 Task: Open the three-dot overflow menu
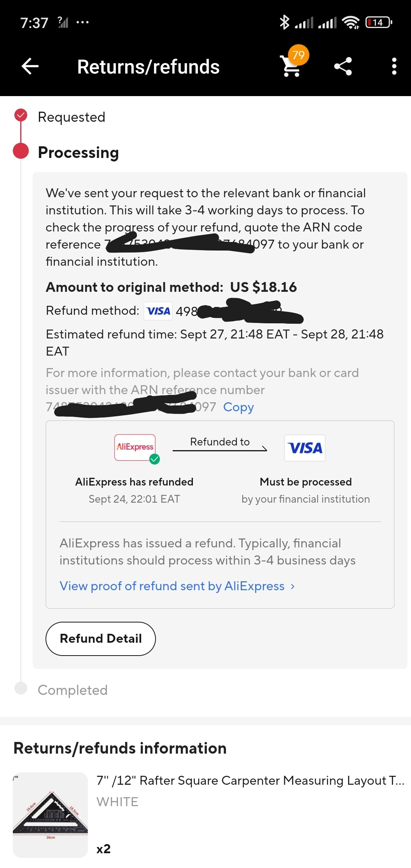[394, 66]
